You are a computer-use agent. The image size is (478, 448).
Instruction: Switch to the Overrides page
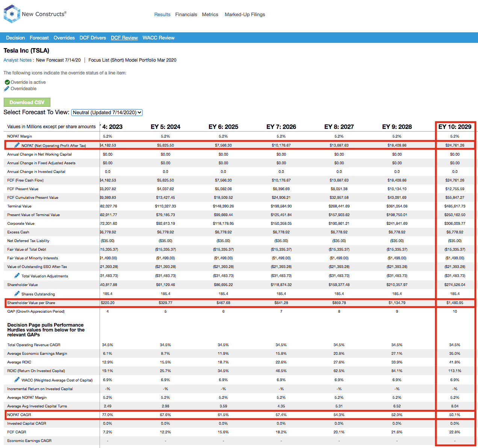tap(64, 38)
